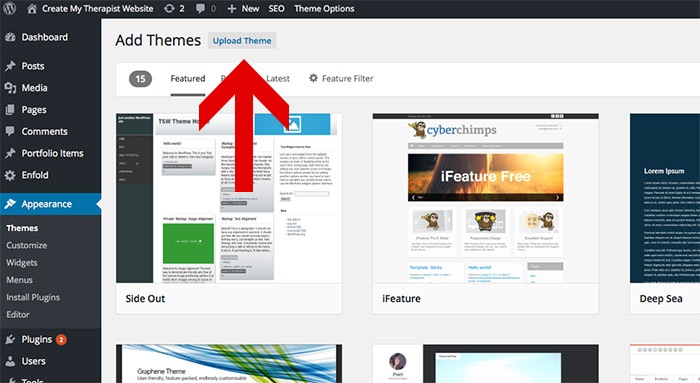The image size is (700, 383).
Task: Open the Side Out theme preview
Action: 229,198
